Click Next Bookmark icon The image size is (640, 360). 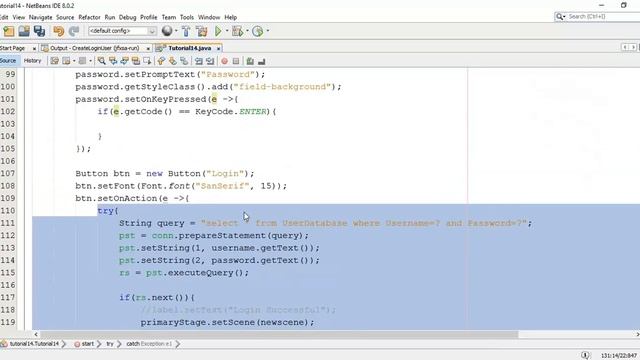point(173,61)
